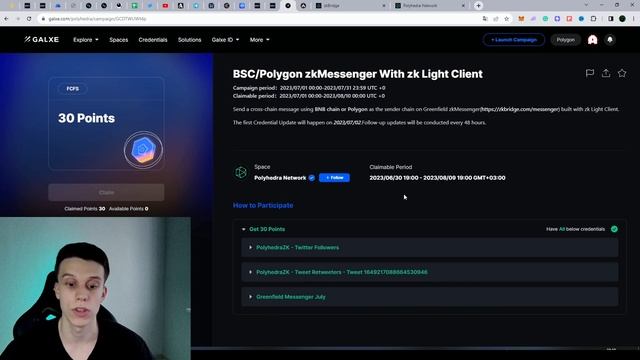Click the How to Participate heading

263,205
